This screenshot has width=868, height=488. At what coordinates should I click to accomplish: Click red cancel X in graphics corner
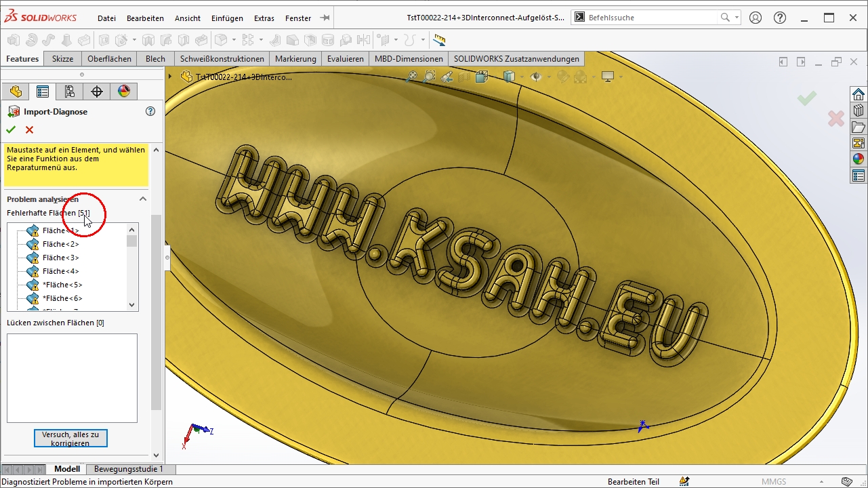[x=835, y=119]
